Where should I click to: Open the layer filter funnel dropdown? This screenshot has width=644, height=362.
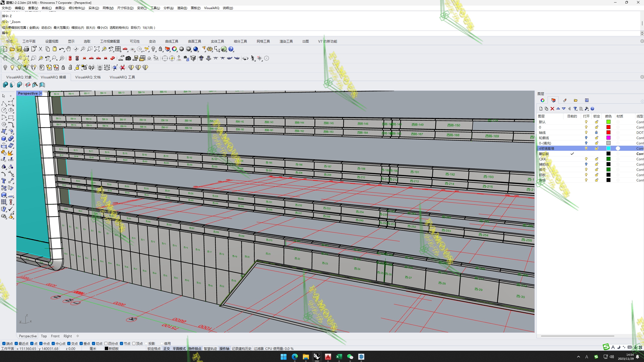pyautogui.click(x=575, y=109)
